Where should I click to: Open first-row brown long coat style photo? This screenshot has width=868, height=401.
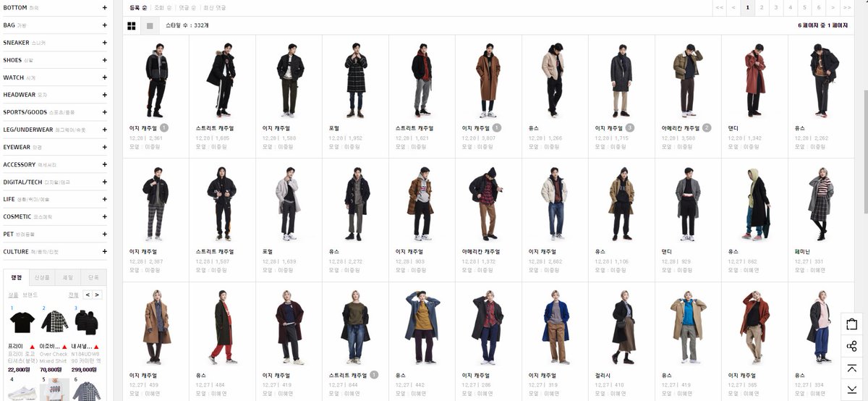pos(488,80)
